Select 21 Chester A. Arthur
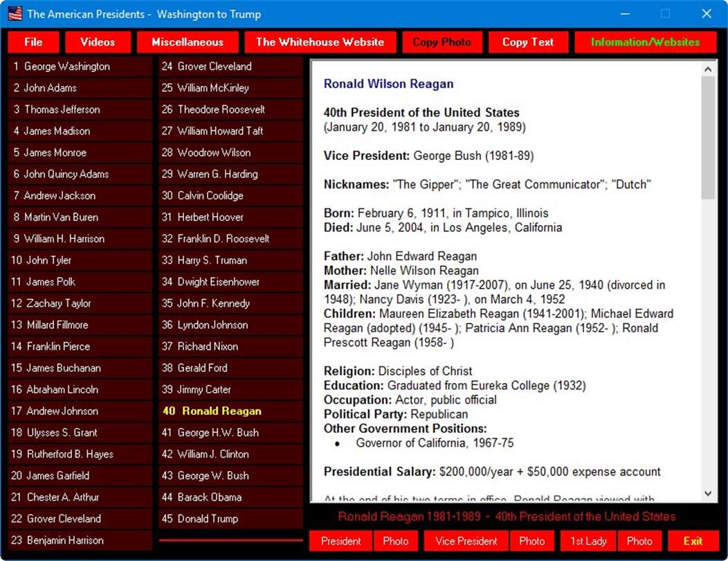Viewport: 728px width, 561px height. (x=80, y=497)
